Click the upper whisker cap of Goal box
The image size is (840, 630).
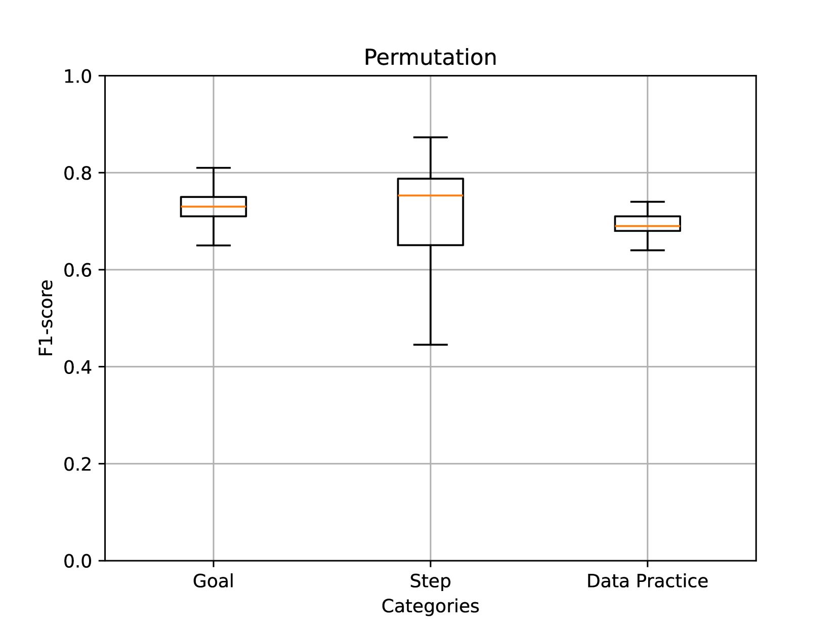(x=213, y=167)
